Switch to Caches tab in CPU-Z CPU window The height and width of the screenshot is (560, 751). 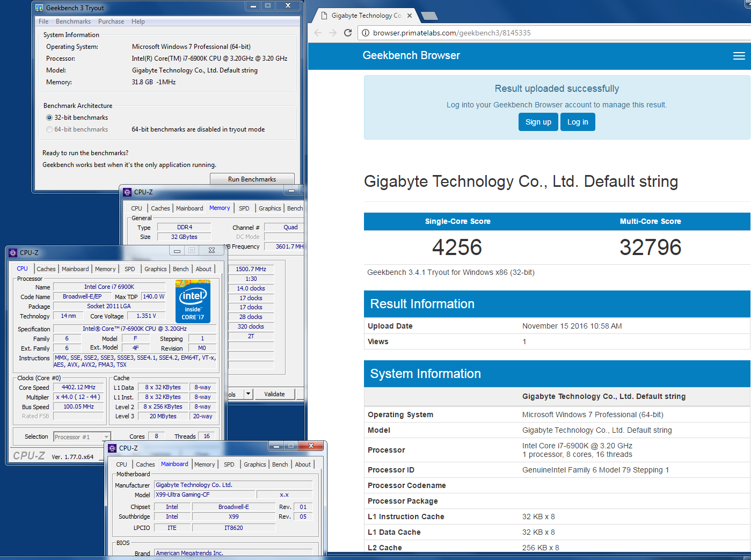click(x=46, y=269)
